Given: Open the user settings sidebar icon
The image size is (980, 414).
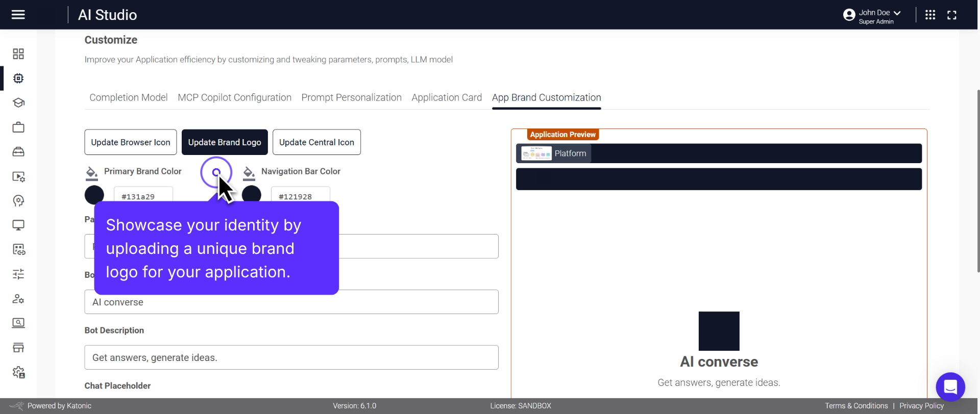Looking at the screenshot, I should 18,299.
